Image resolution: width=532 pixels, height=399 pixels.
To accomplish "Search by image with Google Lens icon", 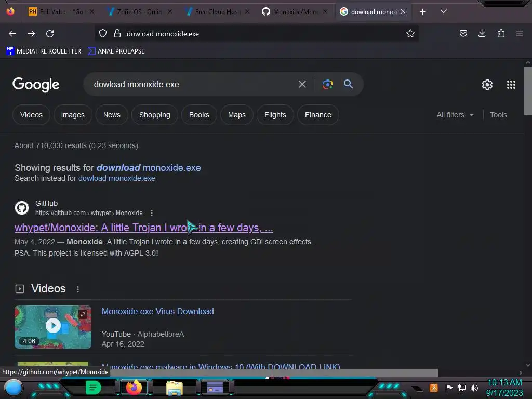I will click(x=327, y=84).
